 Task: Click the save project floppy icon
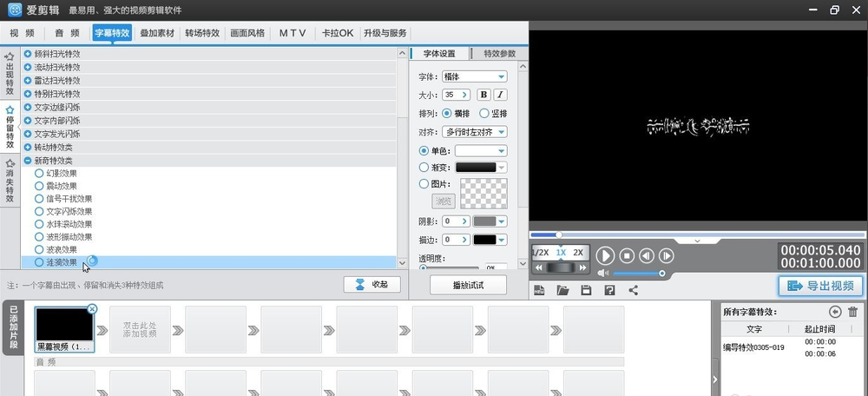click(x=586, y=290)
